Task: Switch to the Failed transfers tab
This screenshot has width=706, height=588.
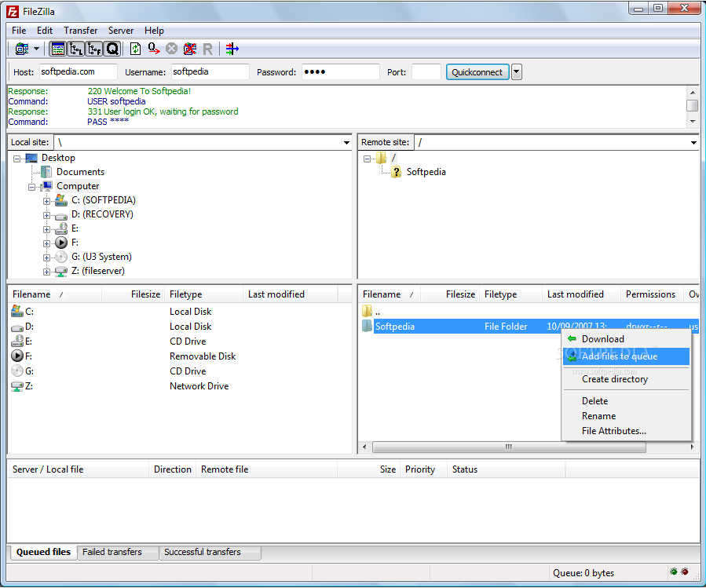Action: 118,553
